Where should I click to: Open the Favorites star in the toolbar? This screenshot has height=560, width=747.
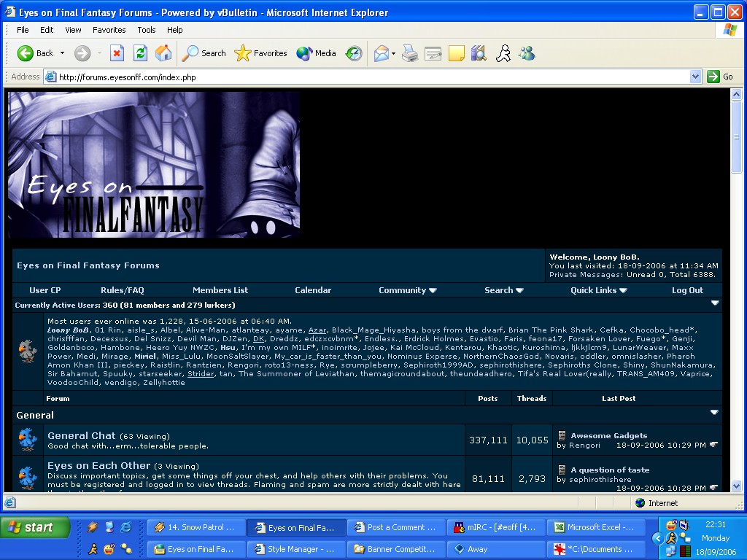[260, 53]
